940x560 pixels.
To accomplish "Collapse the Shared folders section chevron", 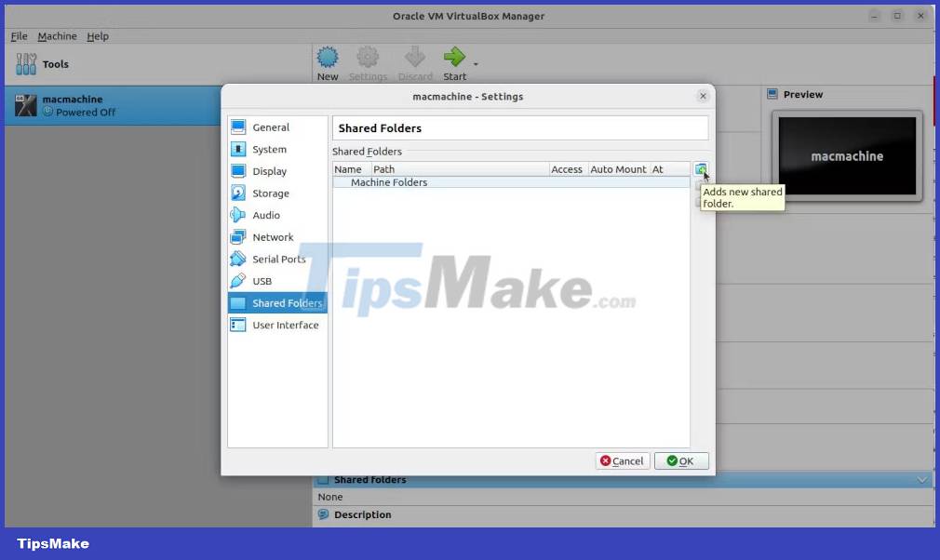I will coord(921,479).
